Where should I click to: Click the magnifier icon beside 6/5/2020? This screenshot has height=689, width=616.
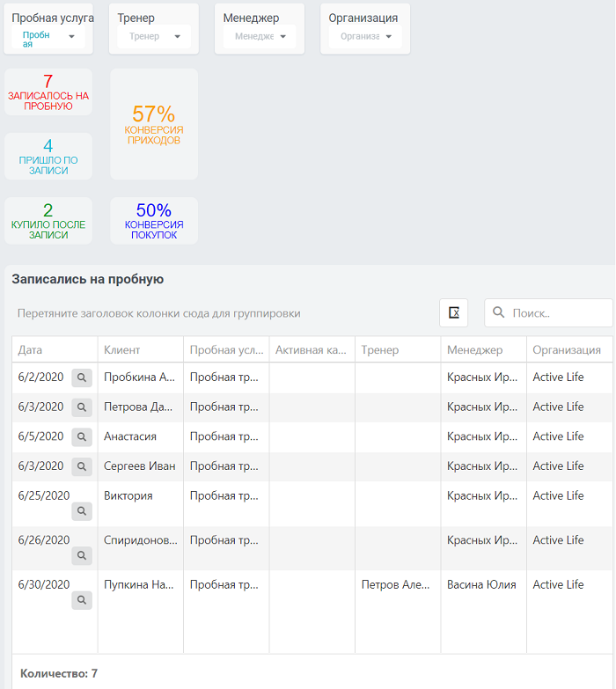click(82, 436)
